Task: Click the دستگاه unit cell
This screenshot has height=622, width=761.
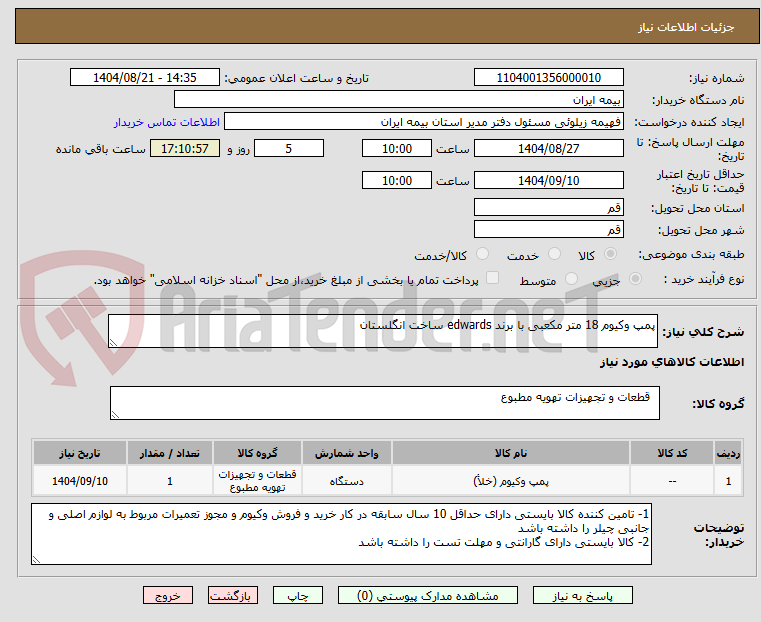Action: tap(347, 481)
